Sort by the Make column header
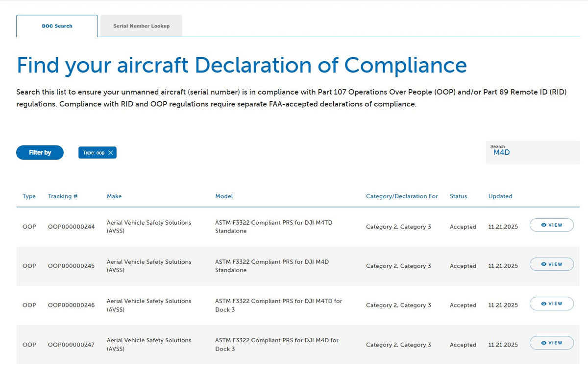Viewport: 588px width, 374px height. 114,196
